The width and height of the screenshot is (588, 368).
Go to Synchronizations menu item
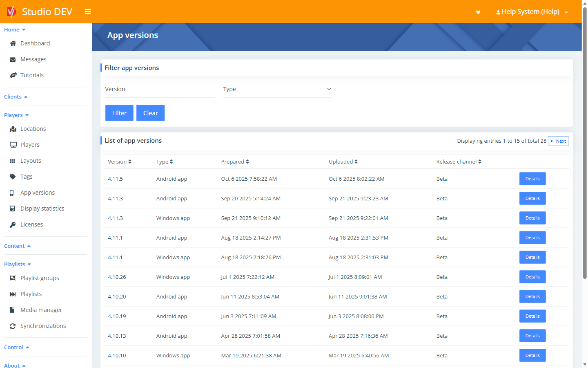(x=43, y=326)
